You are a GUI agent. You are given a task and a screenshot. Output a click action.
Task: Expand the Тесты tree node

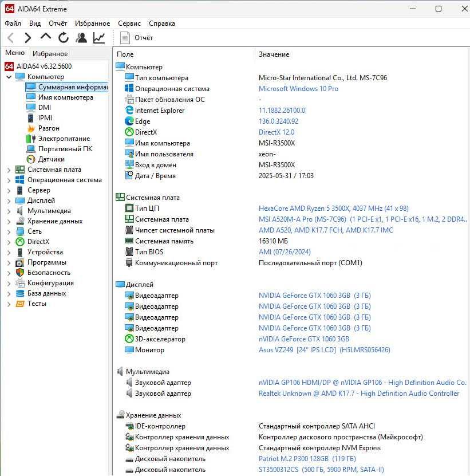tap(9, 304)
